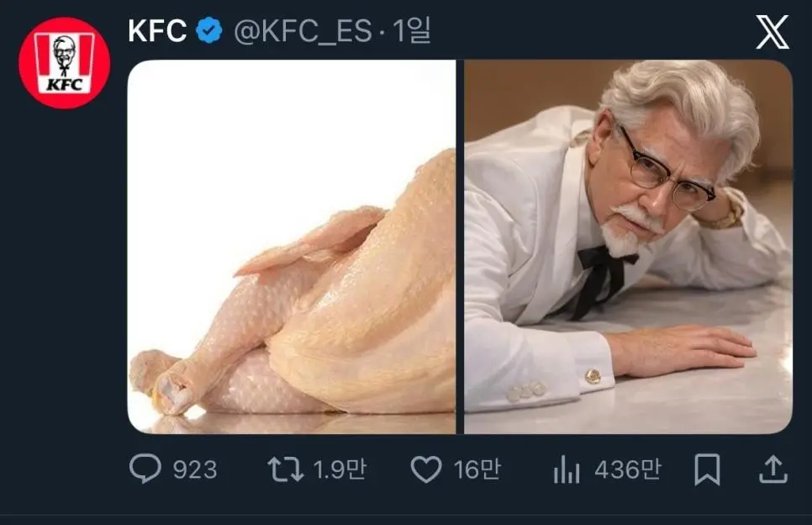Open the KFC profile avatar
Screen dimensions: 812x525
click(64, 63)
